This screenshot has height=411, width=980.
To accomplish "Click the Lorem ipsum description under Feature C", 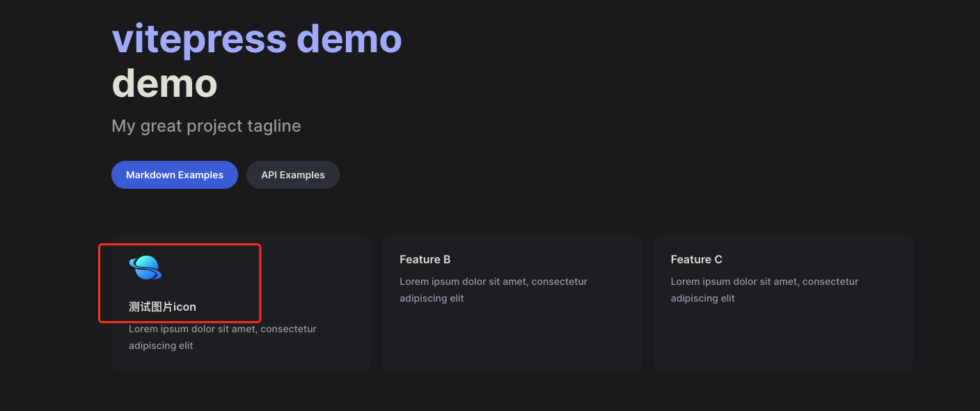I will tap(765, 290).
